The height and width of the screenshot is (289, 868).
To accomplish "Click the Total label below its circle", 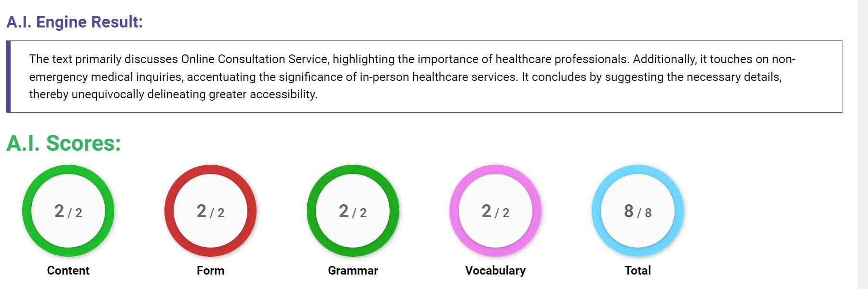I will pos(637,271).
